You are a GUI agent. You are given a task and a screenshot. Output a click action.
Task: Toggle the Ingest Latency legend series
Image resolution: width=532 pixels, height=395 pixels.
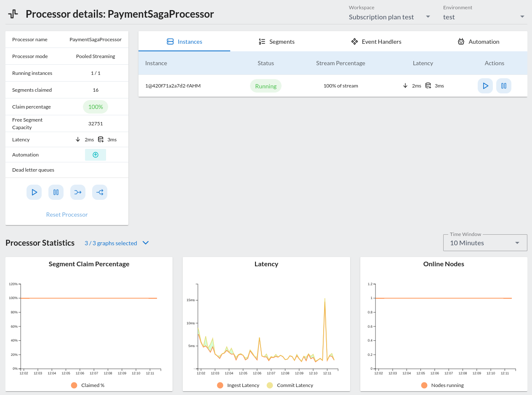click(x=220, y=385)
